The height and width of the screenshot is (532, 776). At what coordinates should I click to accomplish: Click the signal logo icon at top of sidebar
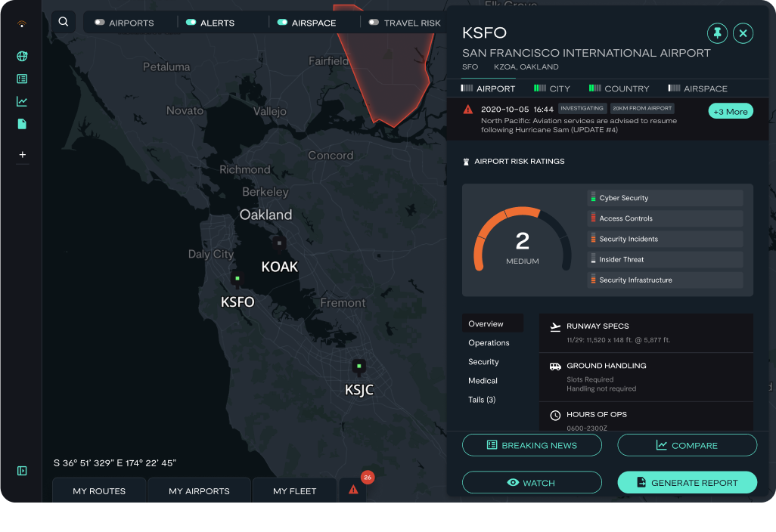[x=21, y=23]
